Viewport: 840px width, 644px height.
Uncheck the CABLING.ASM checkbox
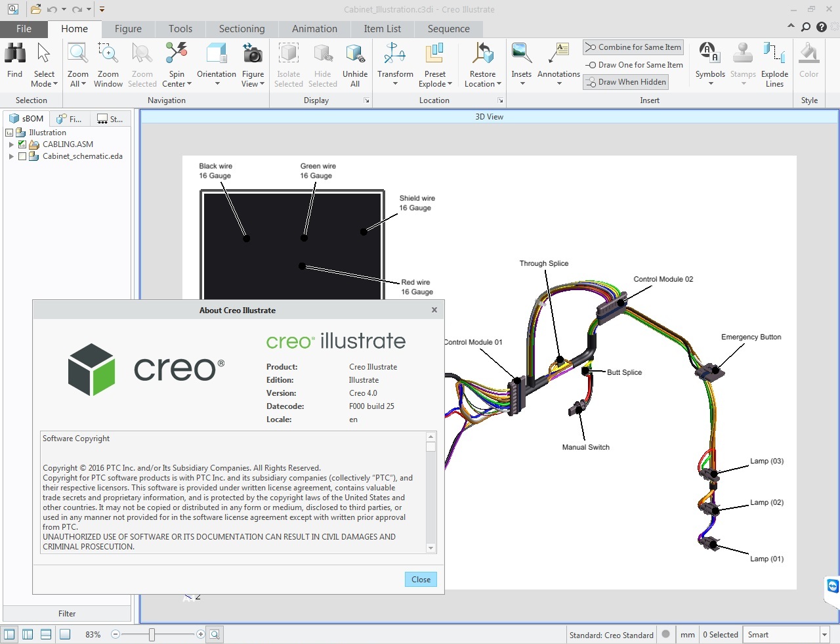pos(22,144)
